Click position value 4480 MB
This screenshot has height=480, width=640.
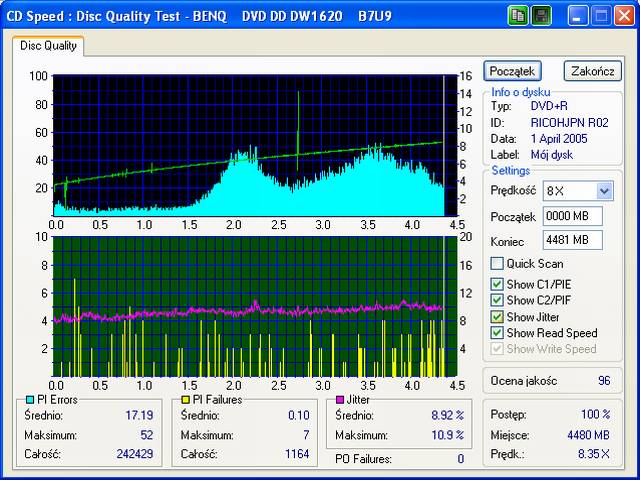pos(588,435)
